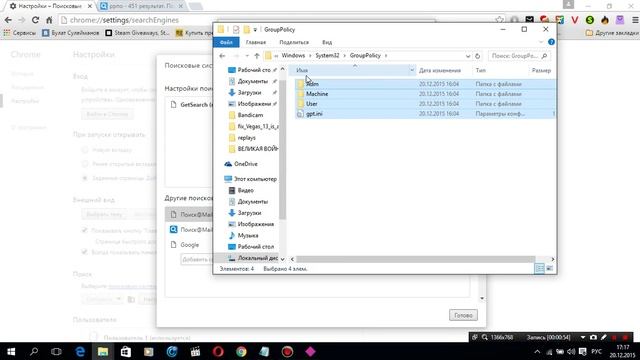Open the Chrome main menu

point(635,20)
